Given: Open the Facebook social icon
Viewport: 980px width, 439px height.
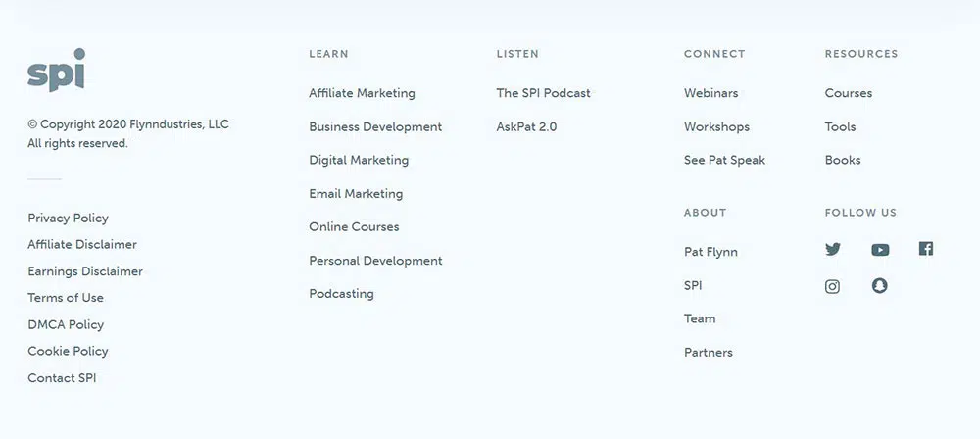Looking at the screenshot, I should click(x=926, y=249).
